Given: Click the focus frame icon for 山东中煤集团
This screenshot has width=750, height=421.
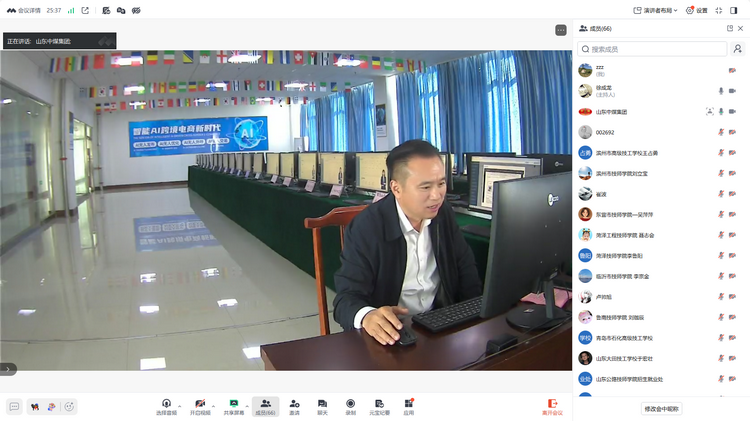Looking at the screenshot, I should tap(709, 111).
